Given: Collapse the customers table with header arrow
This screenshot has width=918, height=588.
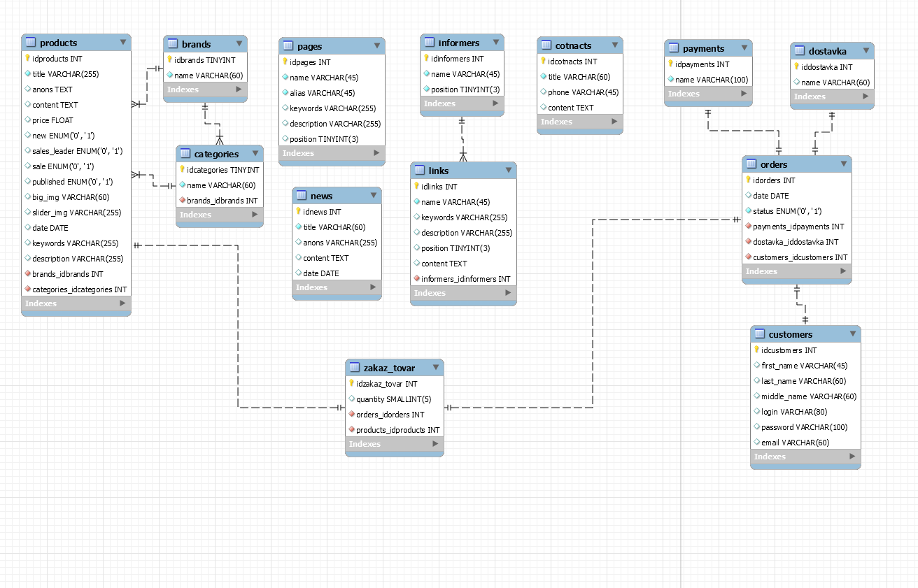Looking at the screenshot, I should 852,334.
